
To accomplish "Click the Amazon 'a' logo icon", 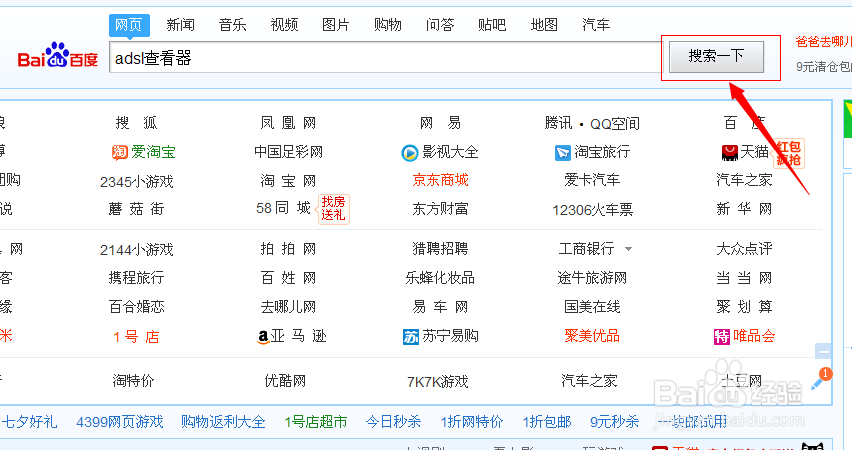I will point(263,337).
